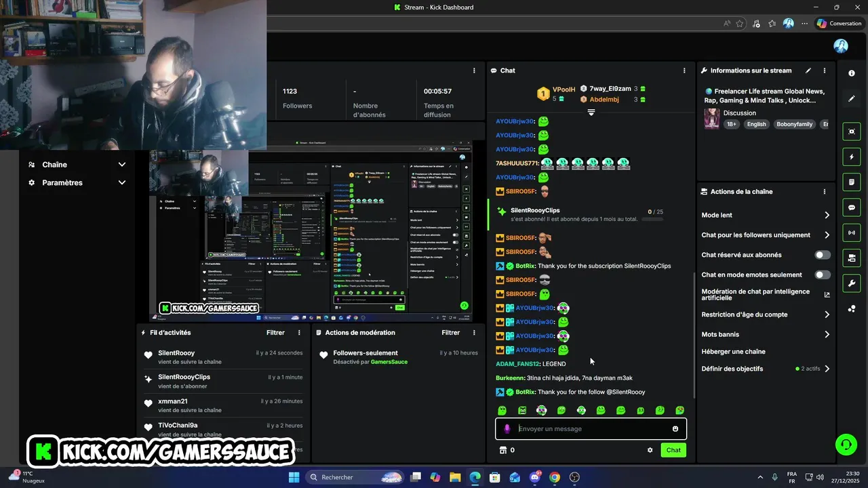Click the broadcast signal sidebar icon

[852, 232]
